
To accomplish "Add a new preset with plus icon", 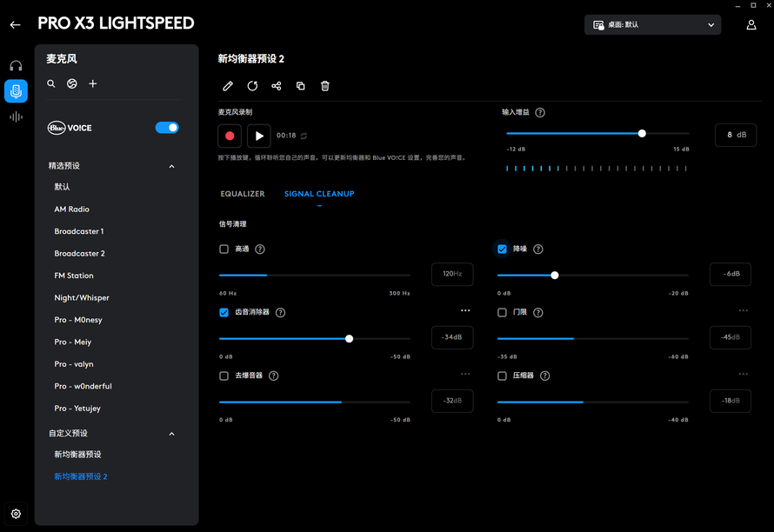I will pos(93,83).
